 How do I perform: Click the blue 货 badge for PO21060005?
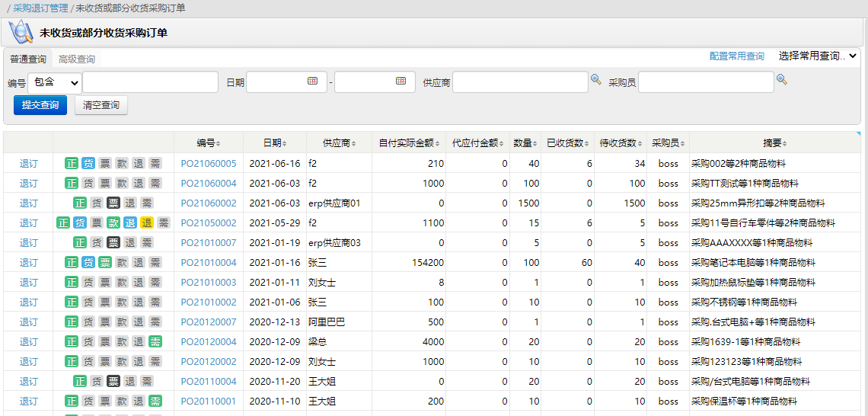coord(88,163)
